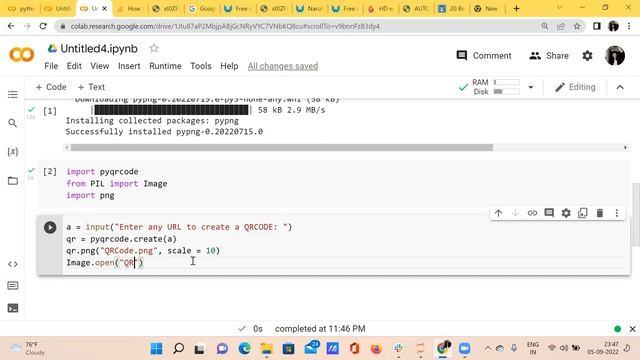This screenshot has height=360, width=640.
Task: Open Chrome's side panel
Action: coord(597,26)
